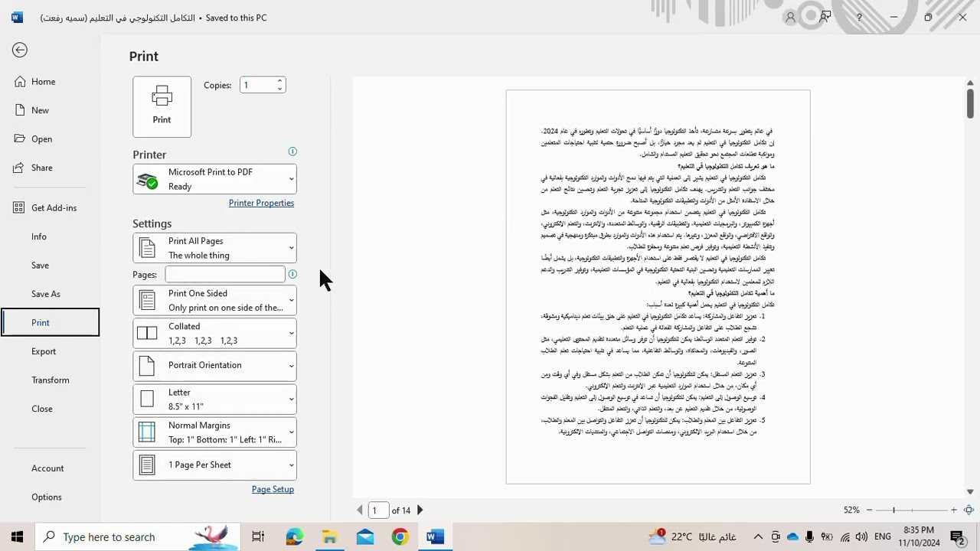Click the Copies number field
980x551 pixels.
[257, 85]
